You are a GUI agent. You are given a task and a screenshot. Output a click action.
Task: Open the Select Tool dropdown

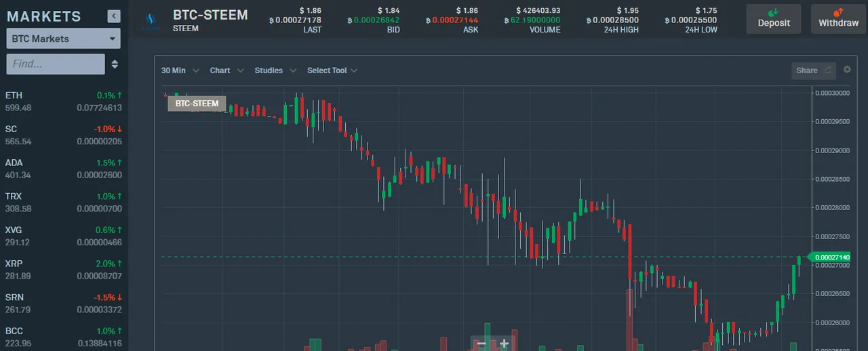pos(332,70)
